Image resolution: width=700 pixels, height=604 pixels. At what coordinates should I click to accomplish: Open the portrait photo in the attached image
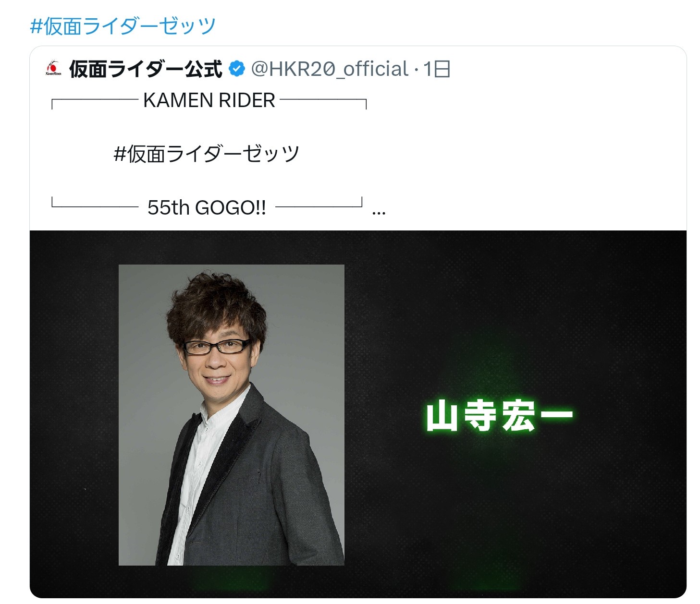coord(231,415)
